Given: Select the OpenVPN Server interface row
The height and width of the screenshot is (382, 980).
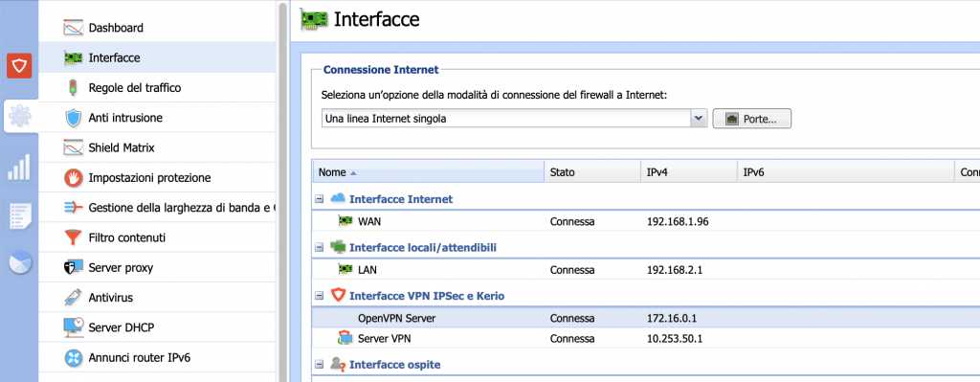Looking at the screenshot, I should [646, 319].
